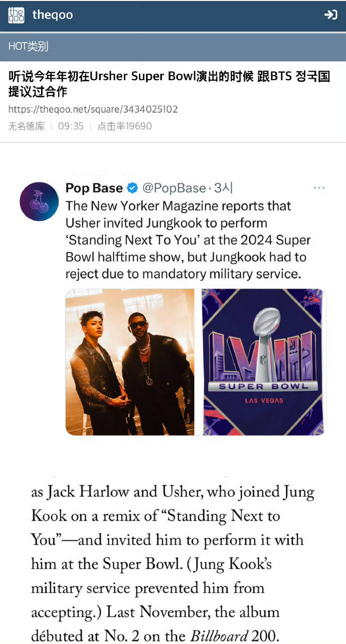
Task: Click the post title about Usher Super Bowl
Action: coord(169,84)
